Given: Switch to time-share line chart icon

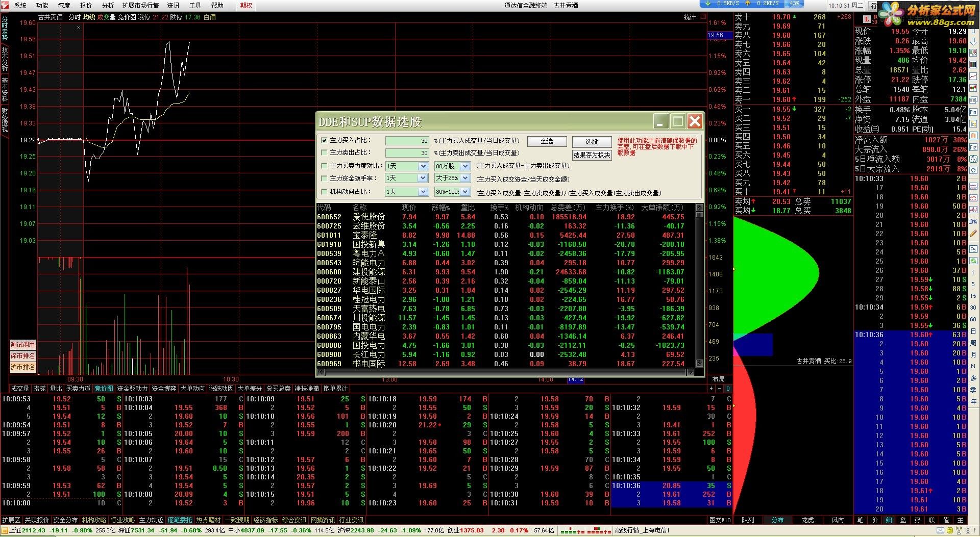Looking at the screenshot, I should (x=973, y=76).
